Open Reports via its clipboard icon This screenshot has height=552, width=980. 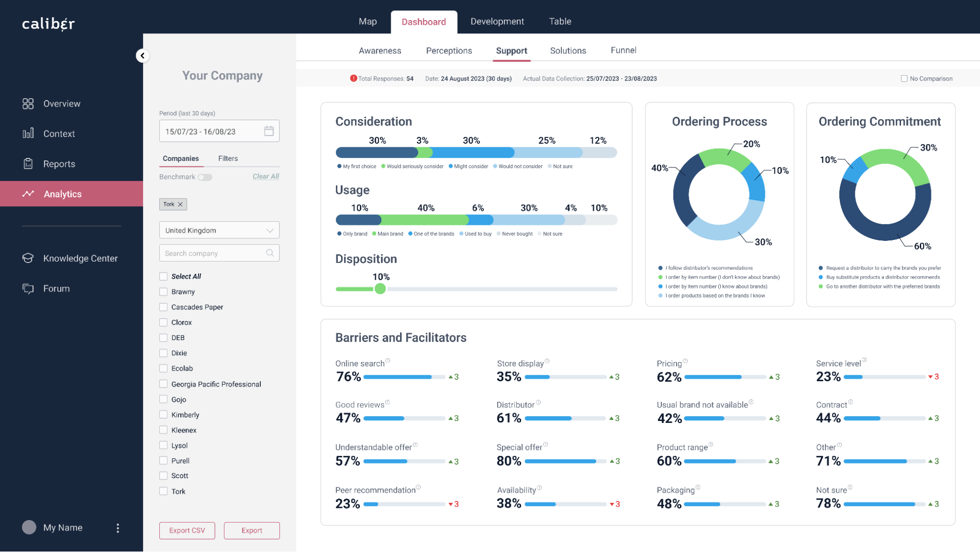(x=28, y=164)
